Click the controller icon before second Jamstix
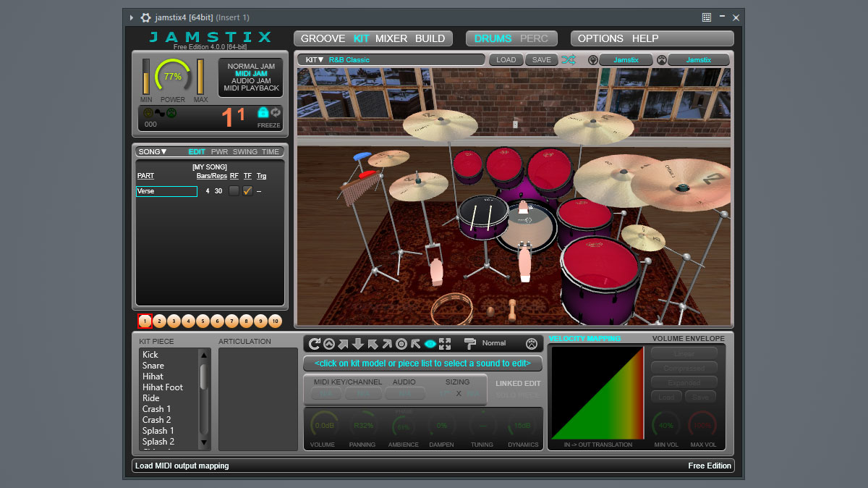The image size is (868, 488). (x=661, y=60)
